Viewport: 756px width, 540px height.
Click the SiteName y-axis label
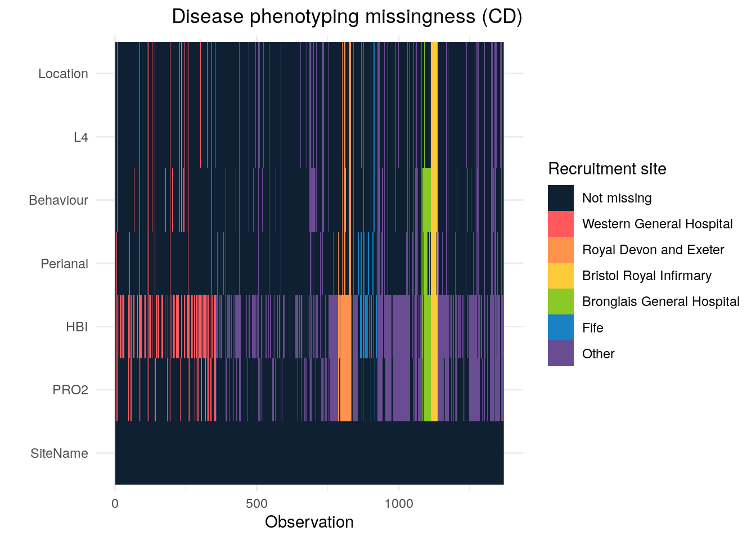(59, 453)
